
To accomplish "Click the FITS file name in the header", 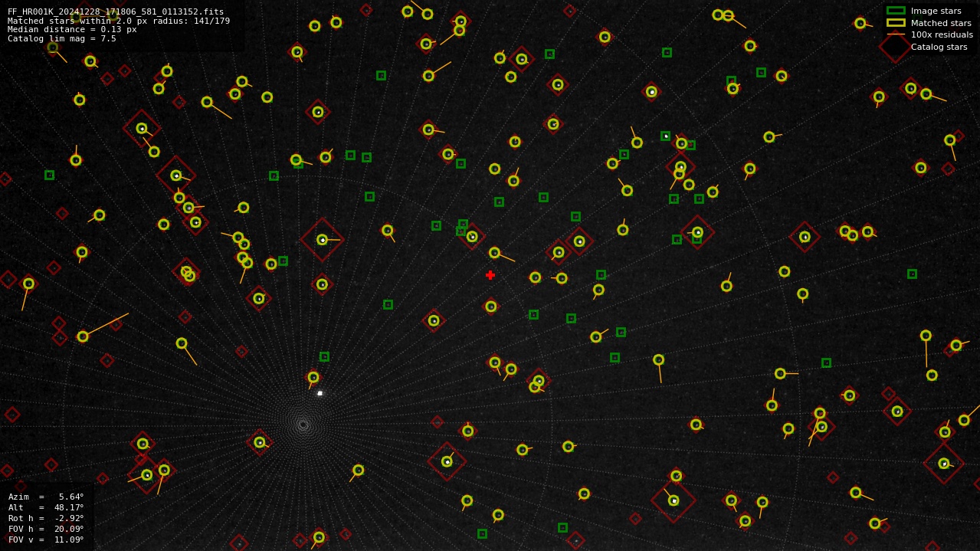I will (x=116, y=12).
